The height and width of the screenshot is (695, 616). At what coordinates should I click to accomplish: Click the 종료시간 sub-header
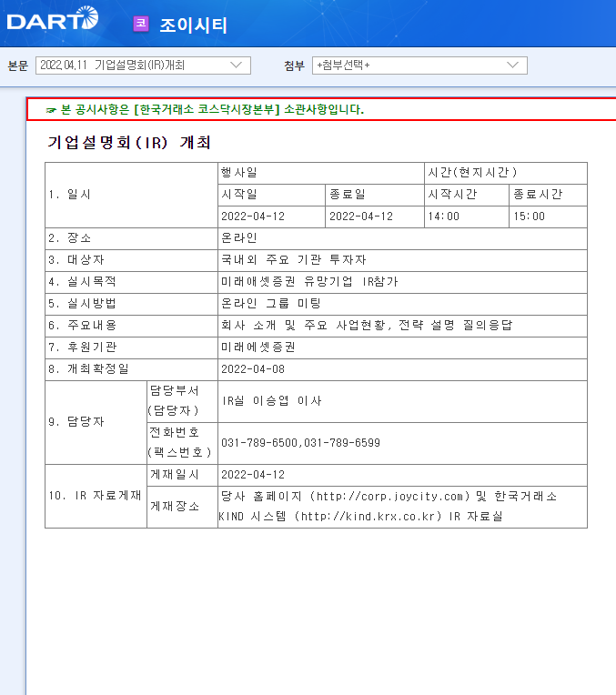548,195
